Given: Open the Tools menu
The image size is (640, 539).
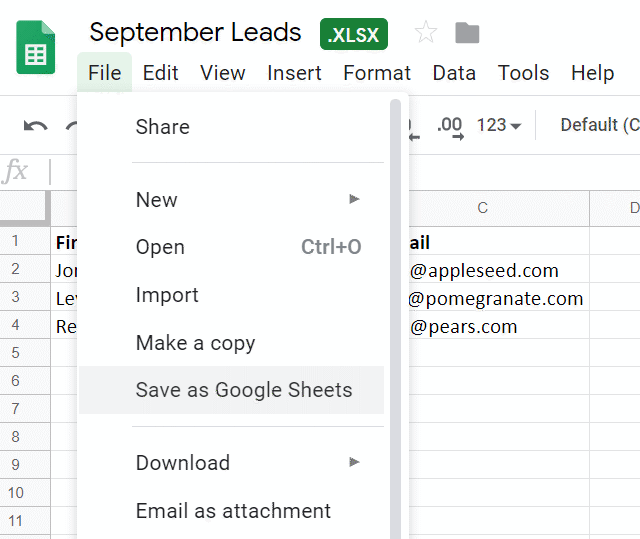Looking at the screenshot, I should coord(523,73).
